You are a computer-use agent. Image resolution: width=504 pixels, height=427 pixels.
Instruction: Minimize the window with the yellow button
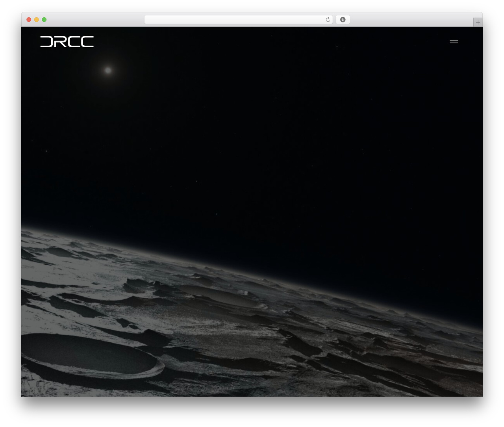(x=36, y=20)
